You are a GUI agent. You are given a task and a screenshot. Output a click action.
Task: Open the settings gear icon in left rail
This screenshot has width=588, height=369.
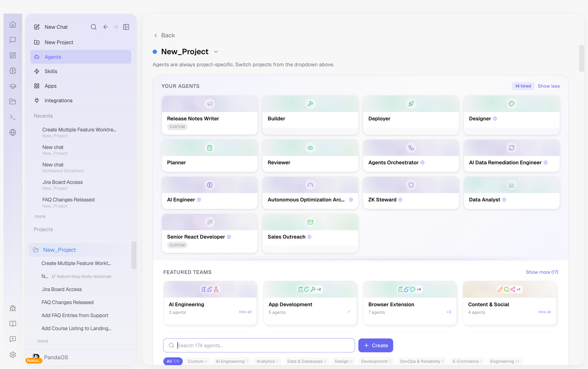13,355
